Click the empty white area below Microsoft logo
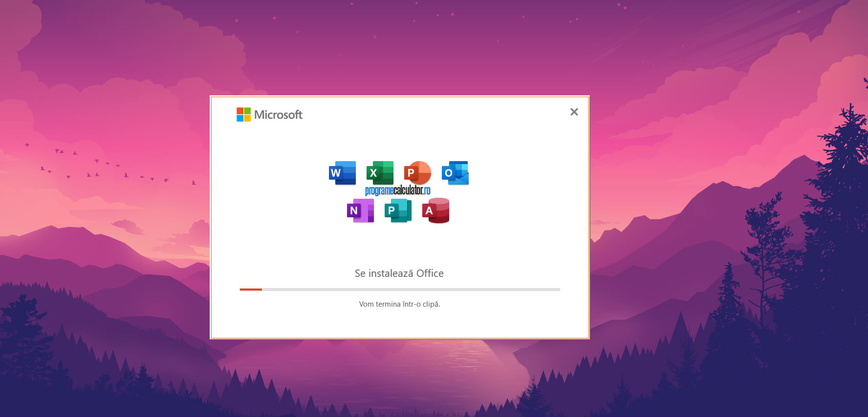 (274, 195)
